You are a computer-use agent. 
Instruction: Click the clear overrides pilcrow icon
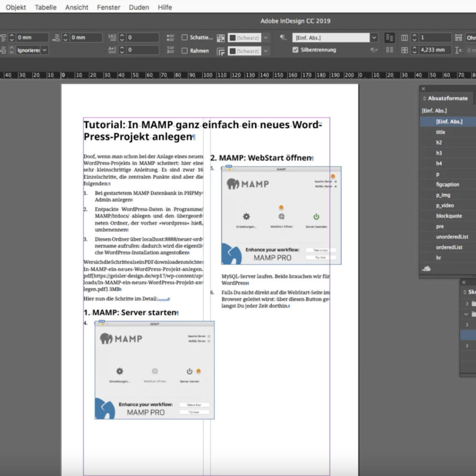pyautogui.click(x=374, y=50)
